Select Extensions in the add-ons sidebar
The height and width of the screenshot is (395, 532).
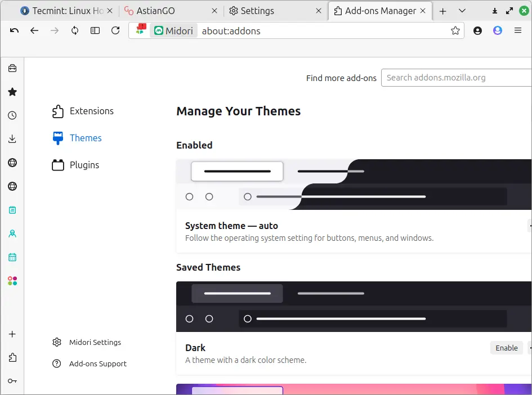click(83, 111)
